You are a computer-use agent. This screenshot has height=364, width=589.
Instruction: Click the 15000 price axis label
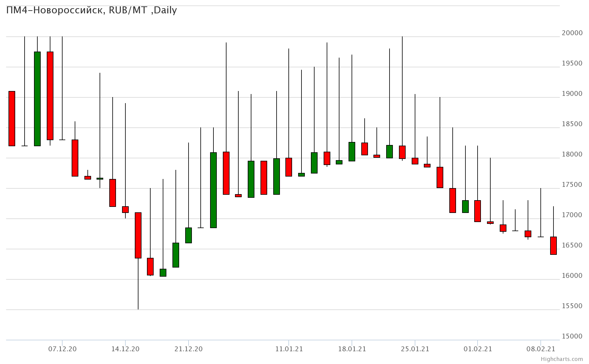tap(572, 336)
